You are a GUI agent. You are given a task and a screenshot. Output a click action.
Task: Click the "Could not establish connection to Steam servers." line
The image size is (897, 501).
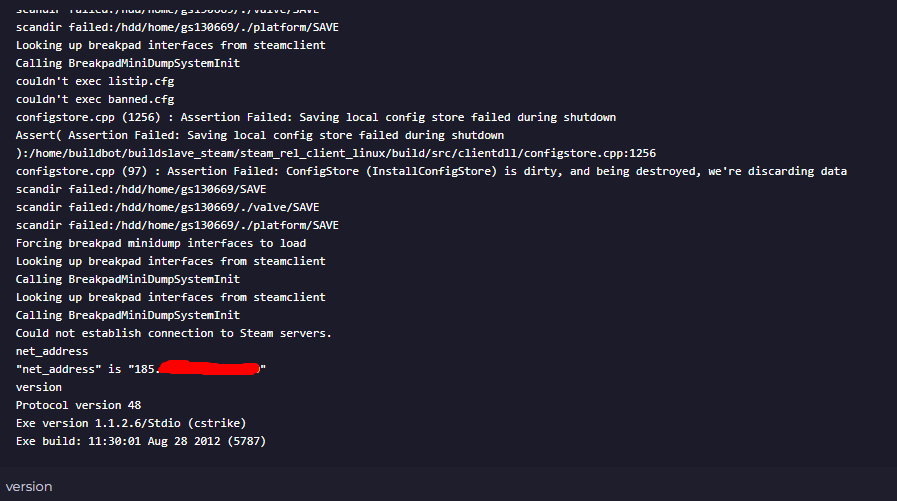pyautogui.click(x=173, y=333)
